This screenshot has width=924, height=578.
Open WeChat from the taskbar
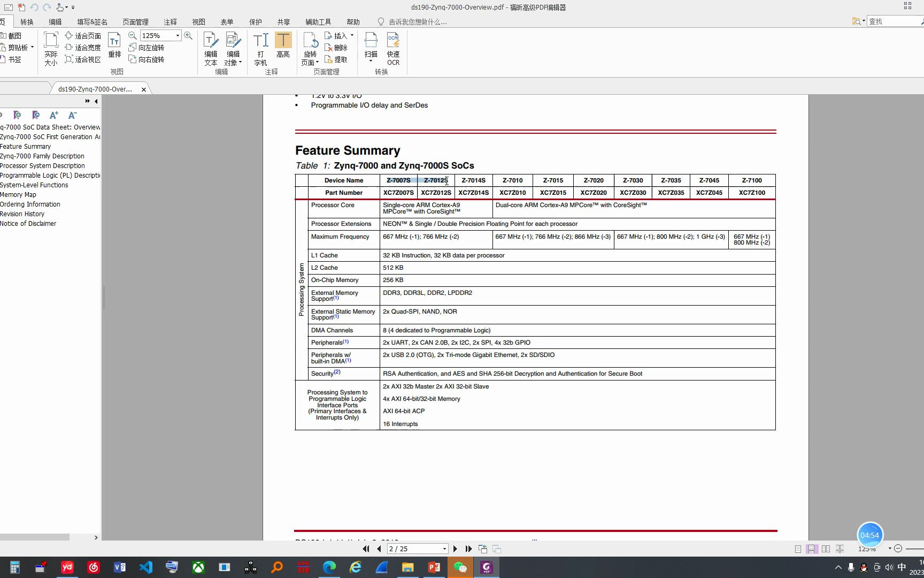pos(460,567)
